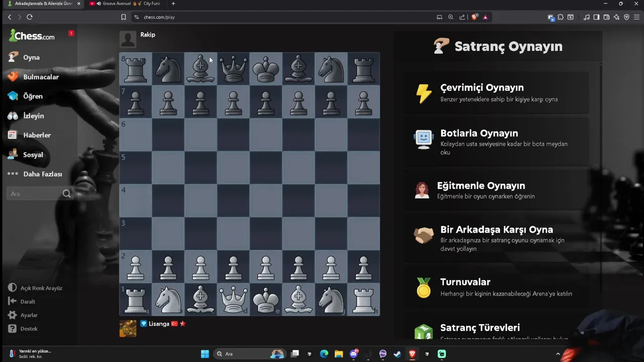Click the lightning bolt online play icon

[x=424, y=93]
